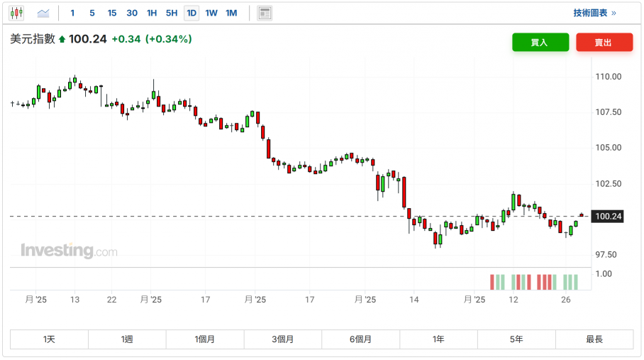Image resolution: width=644 pixels, height=360 pixels.
Task: Select the 30-minute interval
Action: click(132, 13)
